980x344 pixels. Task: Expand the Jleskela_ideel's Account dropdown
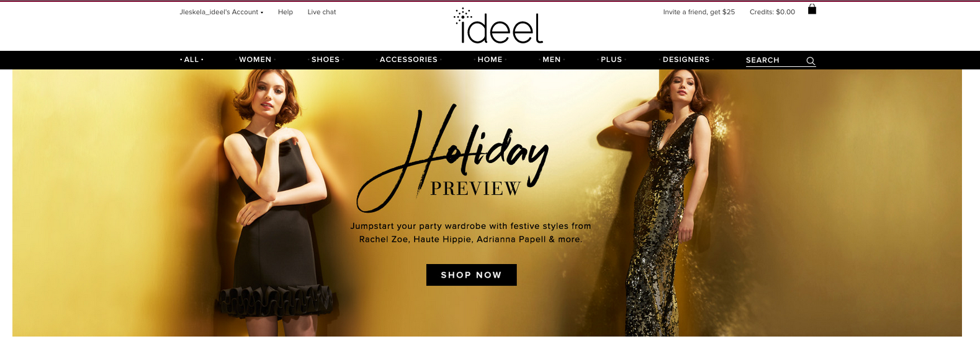click(x=222, y=12)
